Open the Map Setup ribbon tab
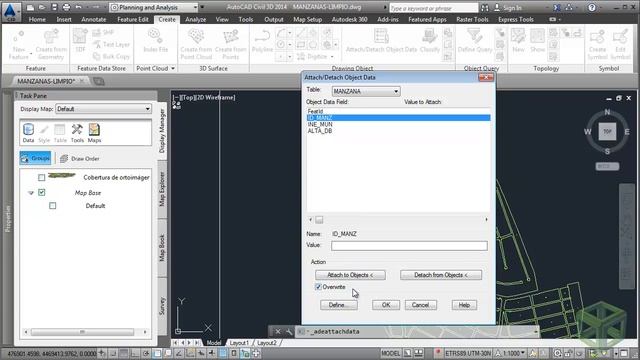 [307, 19]
